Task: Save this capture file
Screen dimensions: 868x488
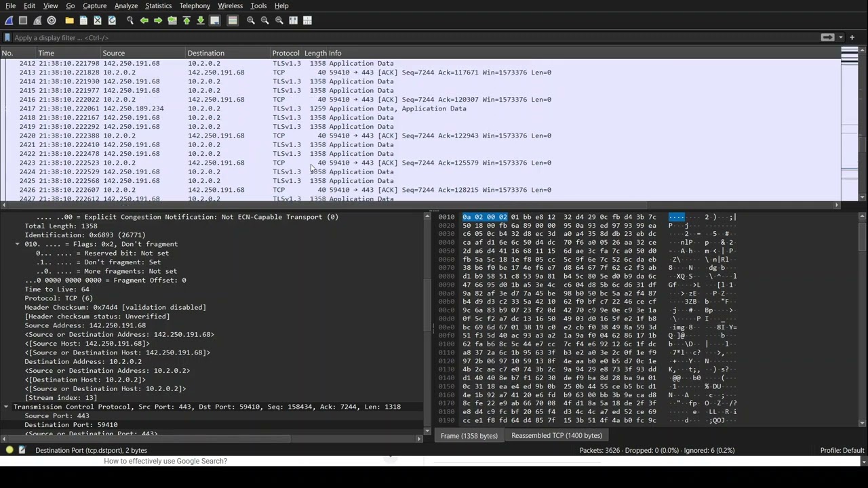Action: 83,20
